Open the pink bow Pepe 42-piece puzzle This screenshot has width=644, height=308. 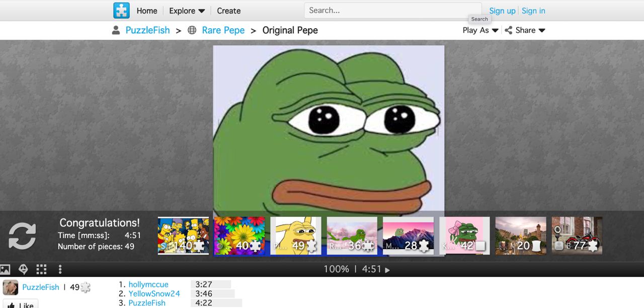[x=464, y=236]
